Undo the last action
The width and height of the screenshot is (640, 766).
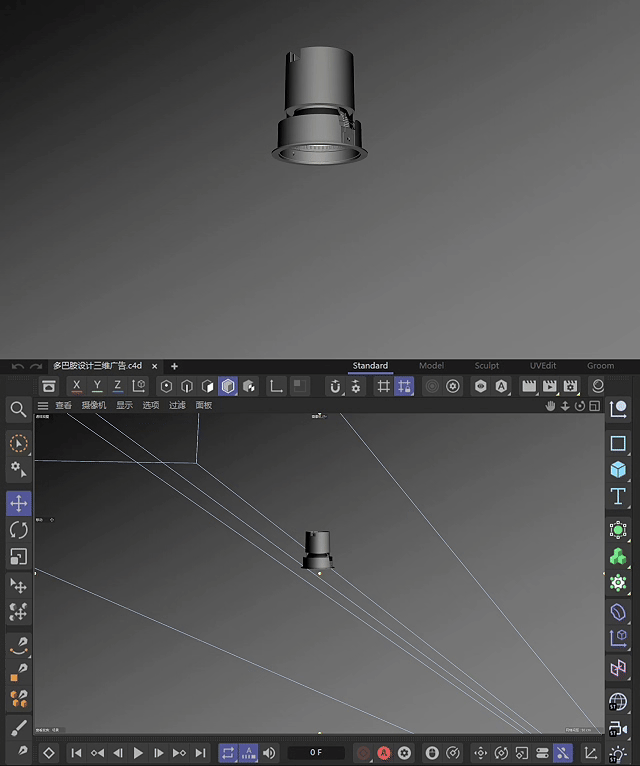tap(18, 366)
